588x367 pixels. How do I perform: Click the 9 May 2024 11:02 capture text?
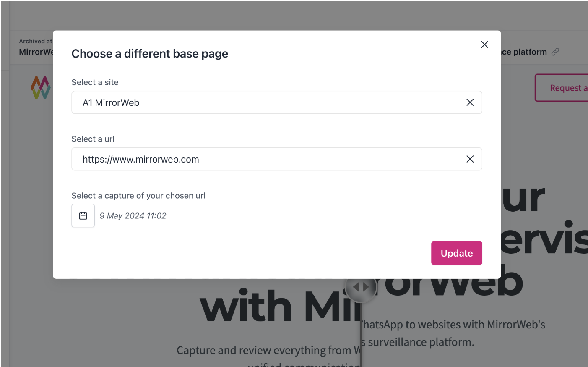[133, 216]
